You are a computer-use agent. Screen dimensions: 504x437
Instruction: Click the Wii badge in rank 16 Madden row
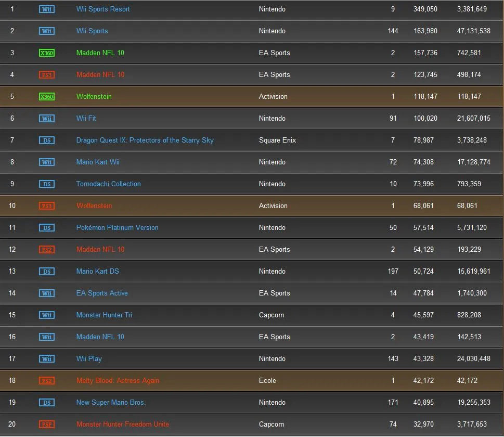coord(47,337)
